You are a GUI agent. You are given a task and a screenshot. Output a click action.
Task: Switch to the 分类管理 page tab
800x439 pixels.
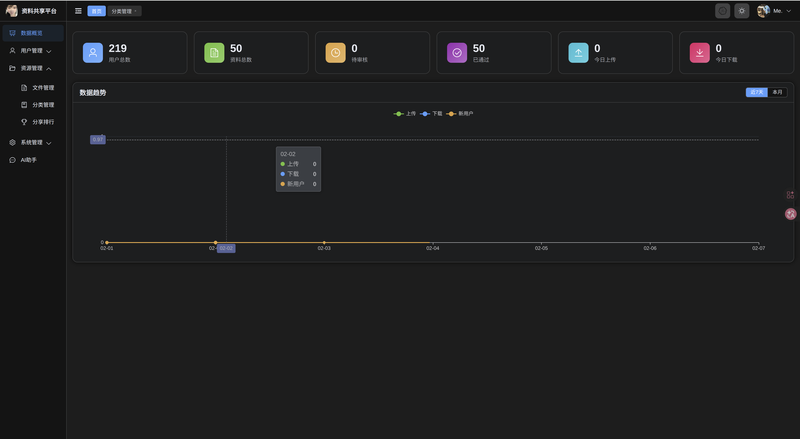pyautogui.click(x=124, y=11)
